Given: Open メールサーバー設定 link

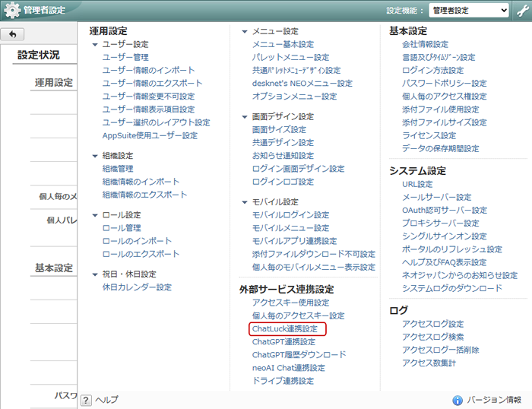Looking at the screenshot, I should coord(437,197).
